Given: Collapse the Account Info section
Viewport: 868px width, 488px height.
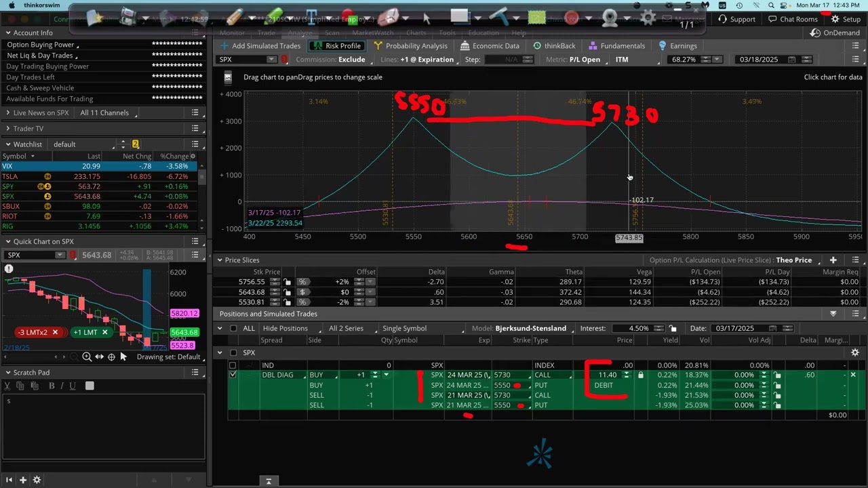Looking at the screenshot, I should (x=8, y=33).
